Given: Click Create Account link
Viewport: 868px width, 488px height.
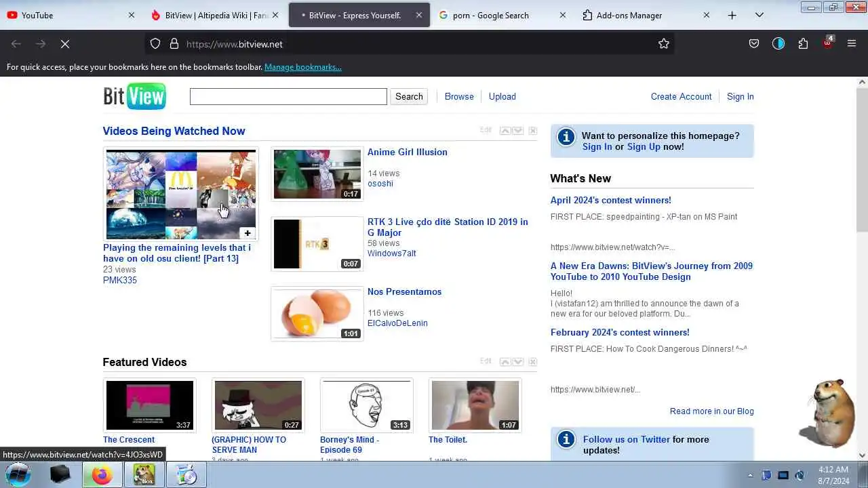Looking at the screenshot, I should click(681, 96).
